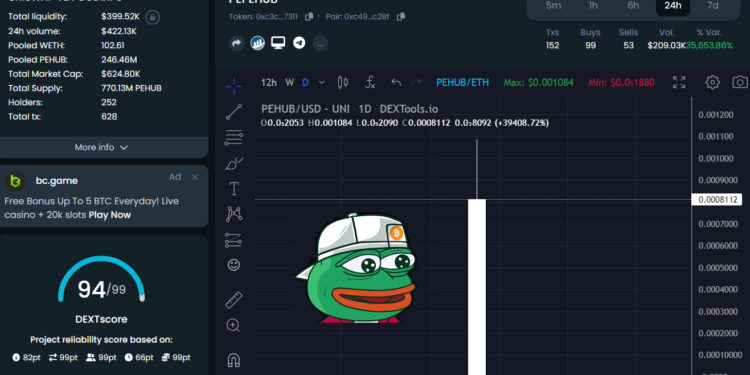The height and width of the screenshot is (375, 750).
Task: Click the white daily candlestick
Action: click(x=477, y=287)
